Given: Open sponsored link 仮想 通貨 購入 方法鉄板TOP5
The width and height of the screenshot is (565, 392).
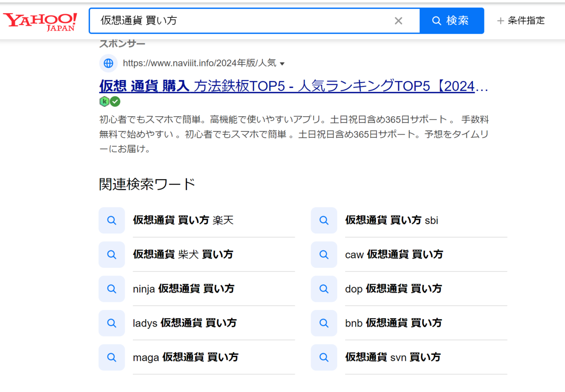Looking at the screenshot, I should [x=294, y=86].
